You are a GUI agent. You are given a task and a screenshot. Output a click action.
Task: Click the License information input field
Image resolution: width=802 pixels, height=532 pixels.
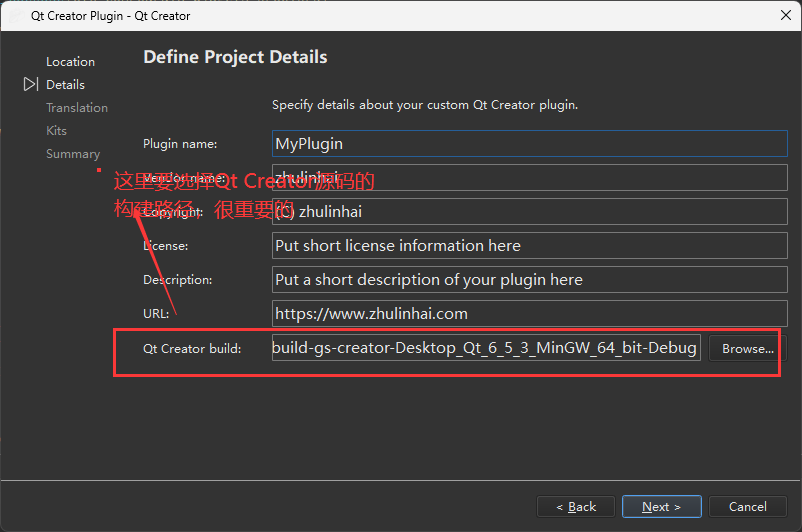coord(529,246)
